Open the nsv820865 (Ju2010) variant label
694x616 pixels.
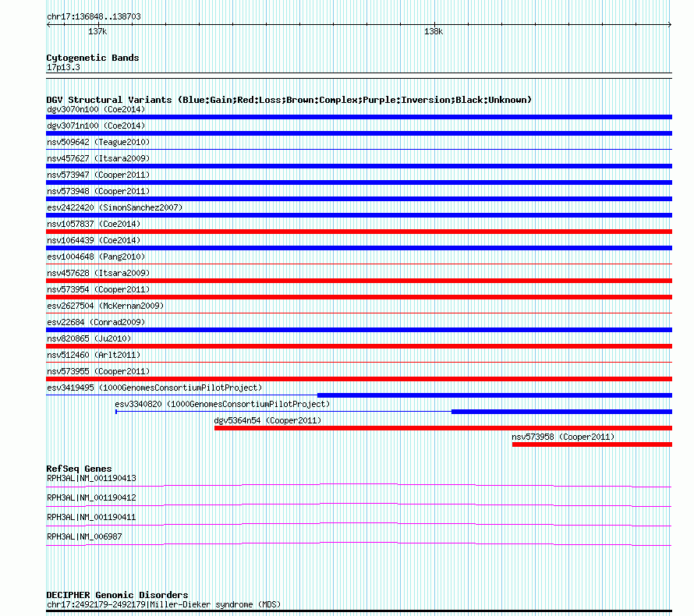coord(89,338)
